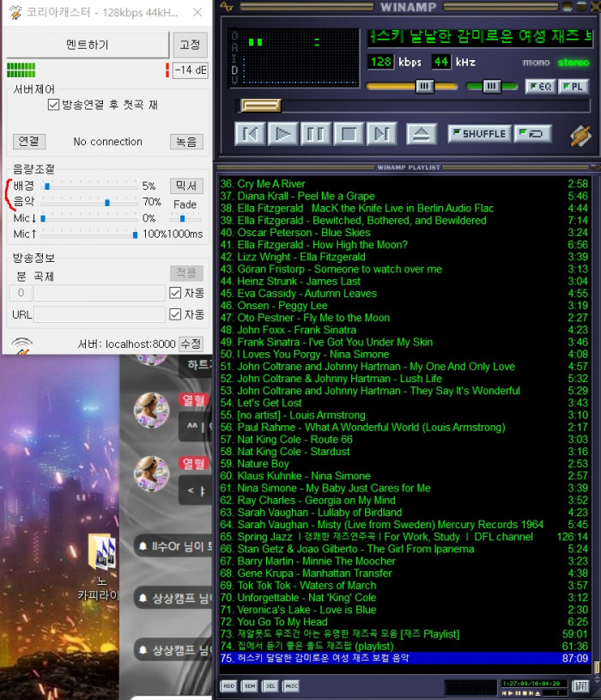Click the 연결 connect button
This screenshot has width=601, height=700.
pos(29,142)
